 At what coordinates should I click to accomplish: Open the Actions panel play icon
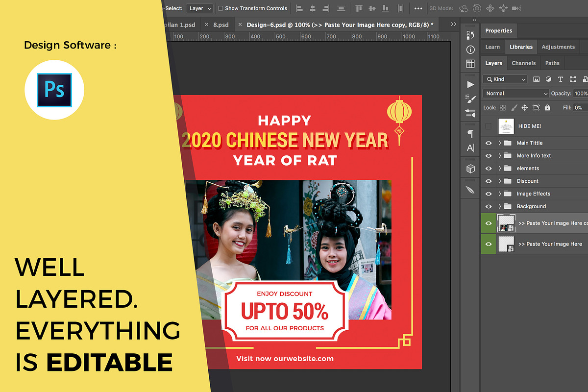[x=470, y=84]
